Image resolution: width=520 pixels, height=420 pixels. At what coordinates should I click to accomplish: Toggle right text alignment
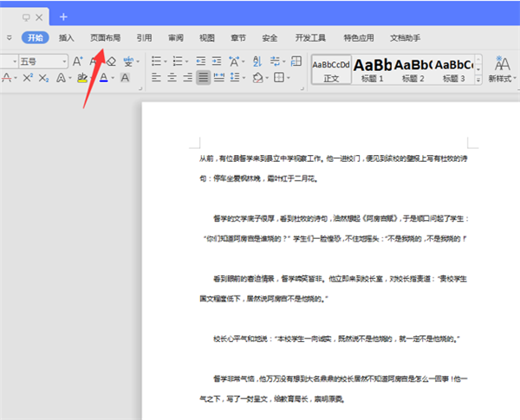click(187, 78)
